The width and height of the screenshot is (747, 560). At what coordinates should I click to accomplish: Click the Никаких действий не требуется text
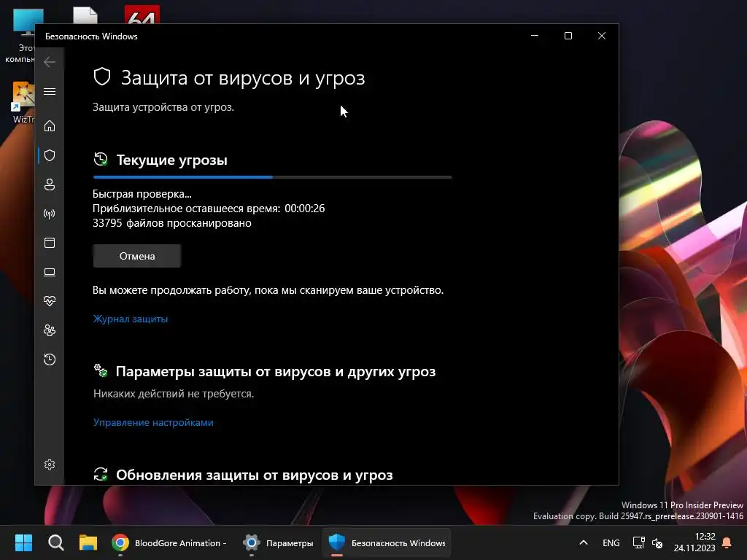click(x=174, y=394)
